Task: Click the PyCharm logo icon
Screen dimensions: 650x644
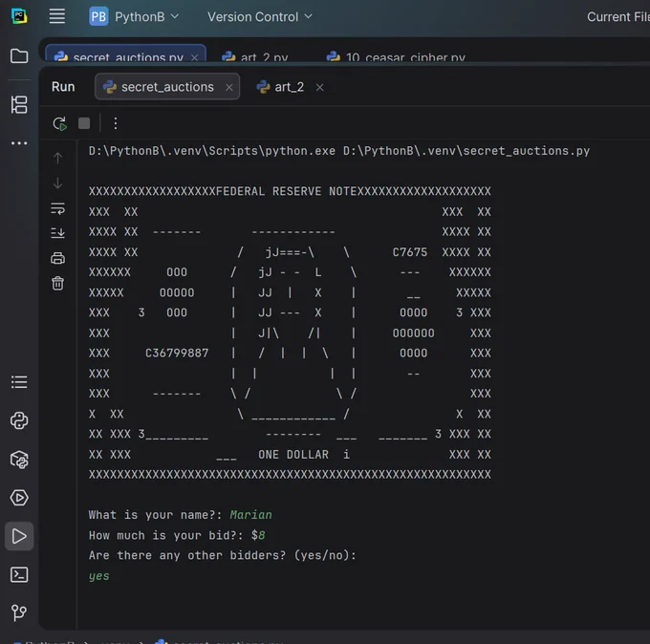Action: pos(19,16)
